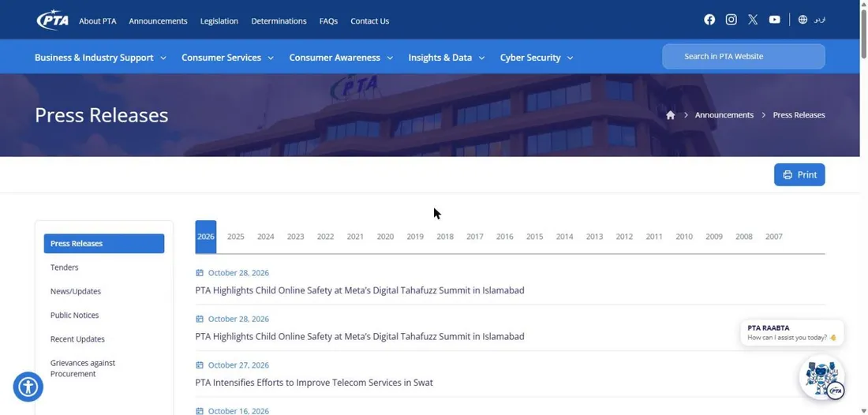This screenshot has height=415, width=868.
Task: Open FAQs menu item
Action: (x=328, y=21)
